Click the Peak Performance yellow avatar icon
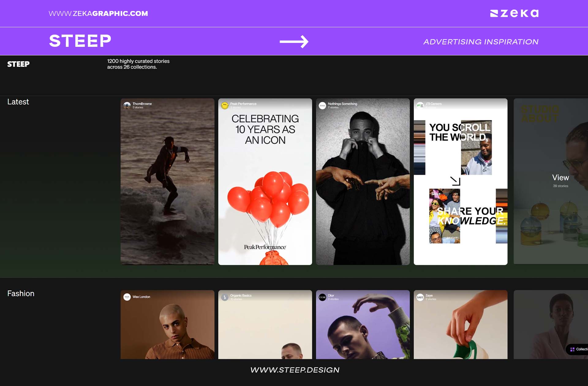Viewport: 588px width, 386px height. (x=224, y=105)
